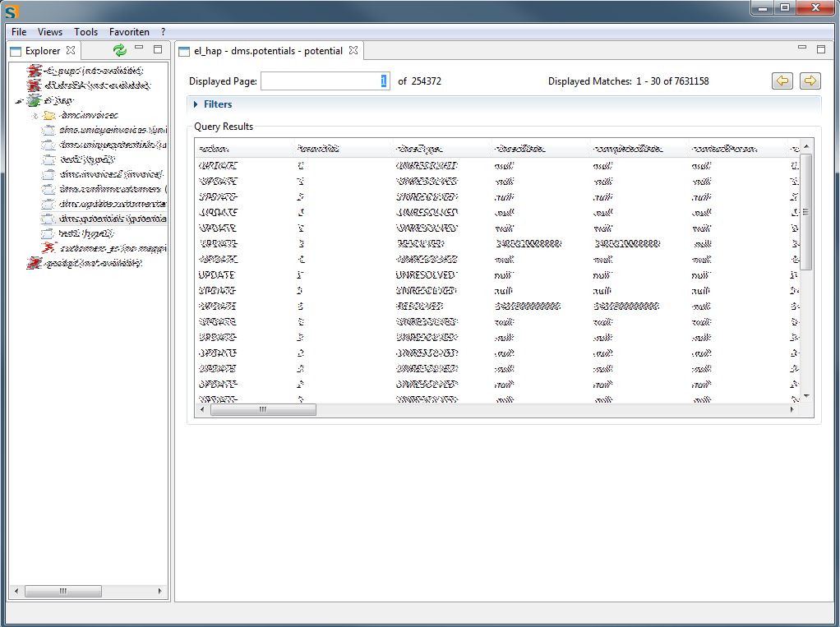Image resolution: width=840 pixels, height=627 pixels.
Task: Click the Explorer horizontal scrollbar thumb
Action: [x=63, y=591]
